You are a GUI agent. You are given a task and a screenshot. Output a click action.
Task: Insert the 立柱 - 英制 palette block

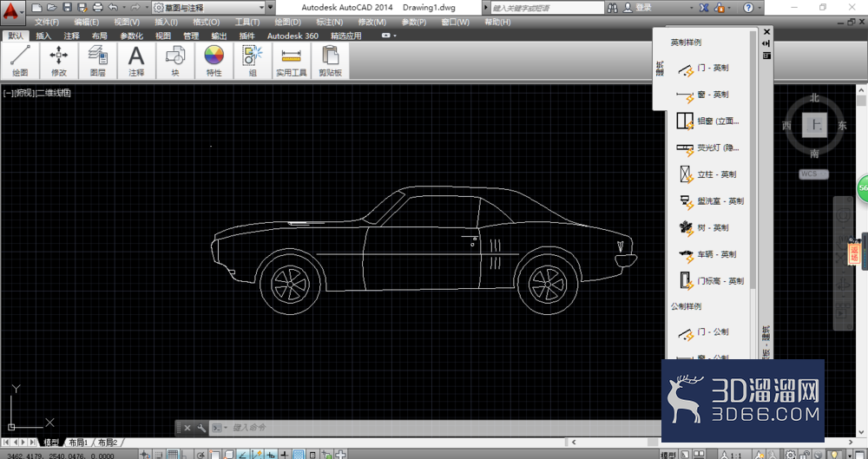point(710,174)
